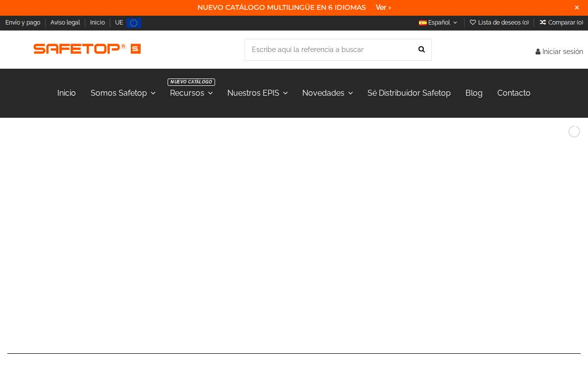Image resolution: width=588 pixels, height=368 pixels.
Task: Click the wishlist heart icon
Action: tap(473, 23)
